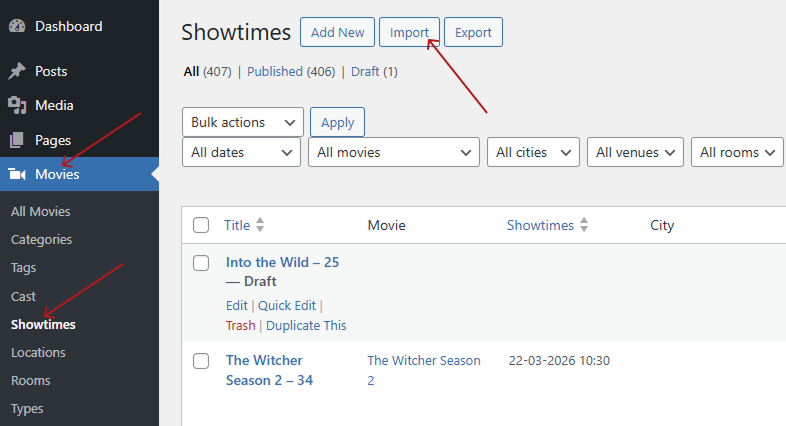Screen dimensions: 786x426
Task: Open the All cities dropdown
Action: pyautogui.click(x=533, y=153)
